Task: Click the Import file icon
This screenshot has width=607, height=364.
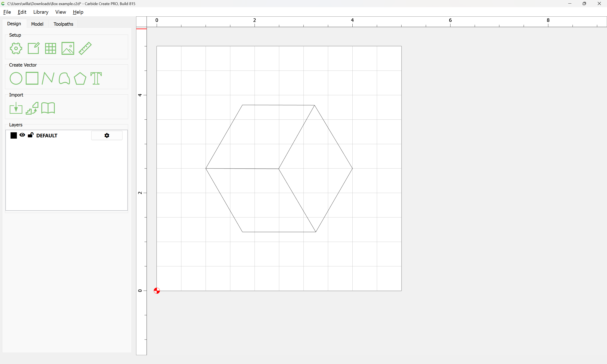Action: pyautogui.click(x=16, y=108)
